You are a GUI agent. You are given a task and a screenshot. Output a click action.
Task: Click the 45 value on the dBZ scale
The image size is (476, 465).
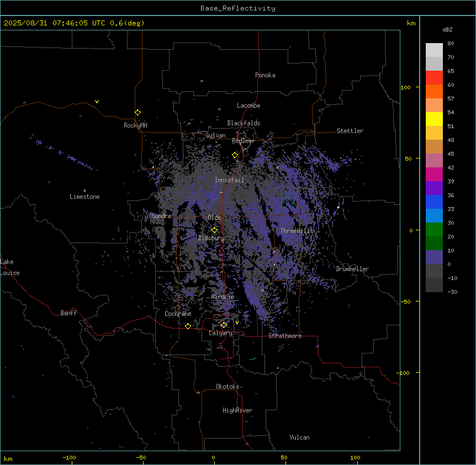pyautogui.click(x=451, y=154)
